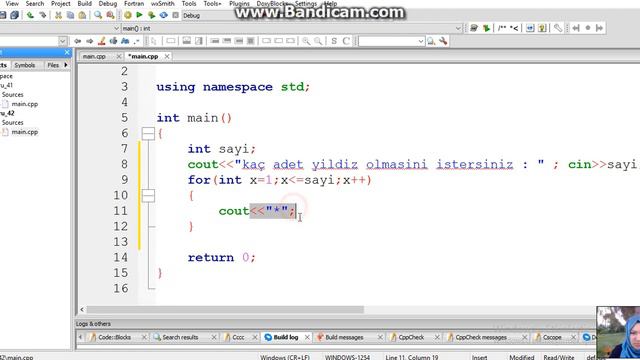Click the Cut scissors icon
Viewport: 640px width, 360px height.
click(x=58, y=15)
